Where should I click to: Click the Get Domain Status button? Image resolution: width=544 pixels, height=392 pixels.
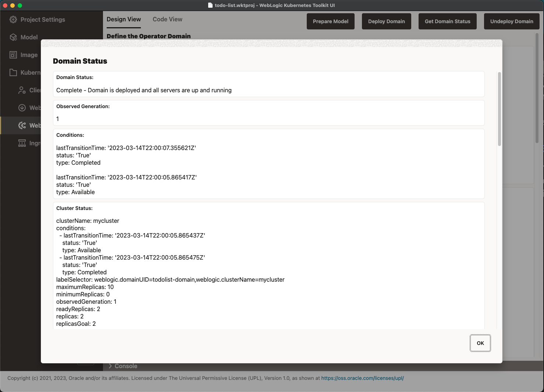coord(448,21)
